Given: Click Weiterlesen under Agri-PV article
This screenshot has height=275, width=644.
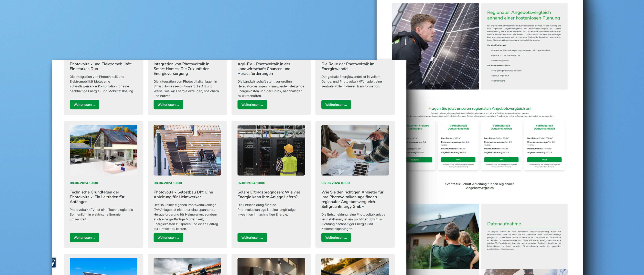Looking at the screenshot, I should (252, 104).
